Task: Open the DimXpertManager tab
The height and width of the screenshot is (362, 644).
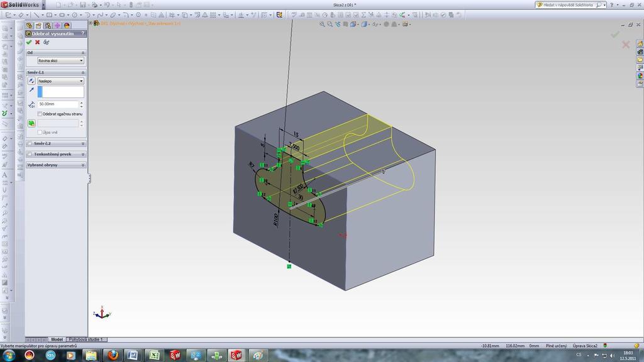Action: 57,25
